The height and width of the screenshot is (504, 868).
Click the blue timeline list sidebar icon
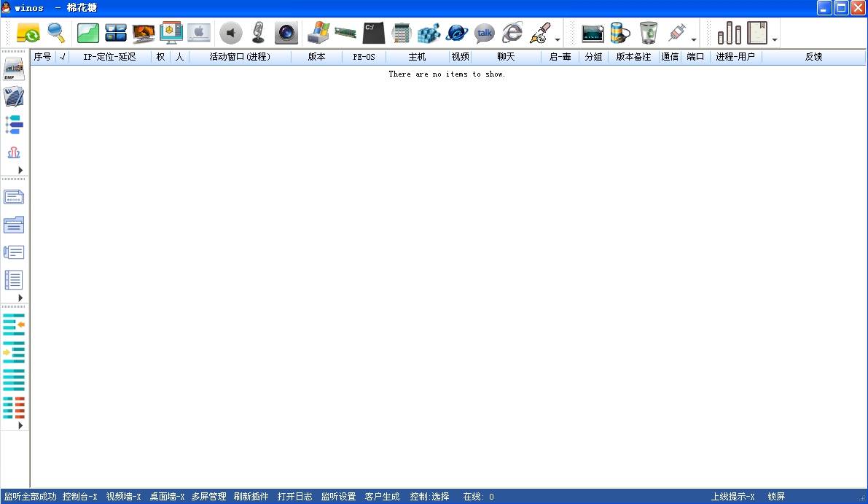pyautogui.click(x=14, y=125)
